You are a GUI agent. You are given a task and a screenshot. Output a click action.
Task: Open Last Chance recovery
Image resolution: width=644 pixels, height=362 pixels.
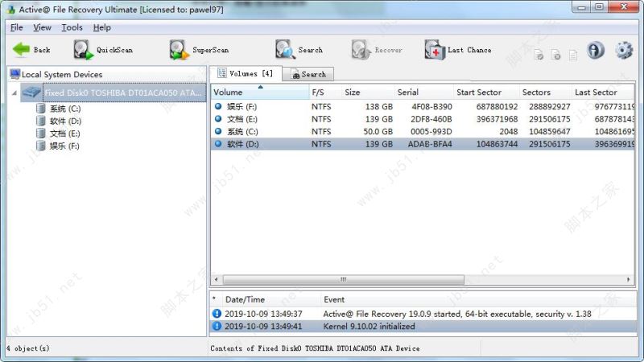458,50
